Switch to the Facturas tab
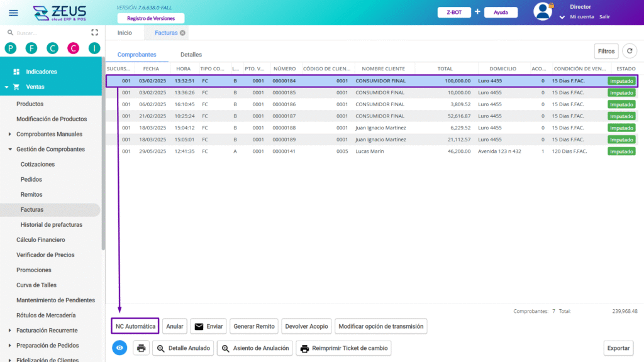The height and width of the screenshot is (362, 644). pos(166,33)
